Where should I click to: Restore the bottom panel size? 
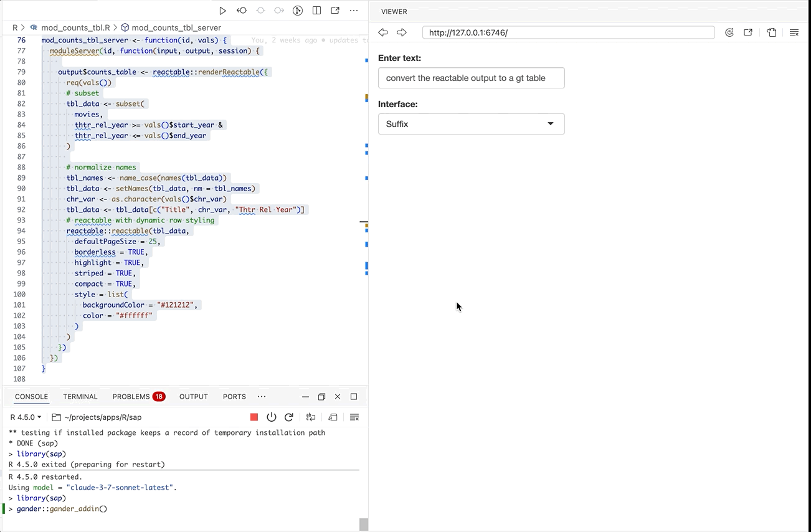tap(321, 397)
